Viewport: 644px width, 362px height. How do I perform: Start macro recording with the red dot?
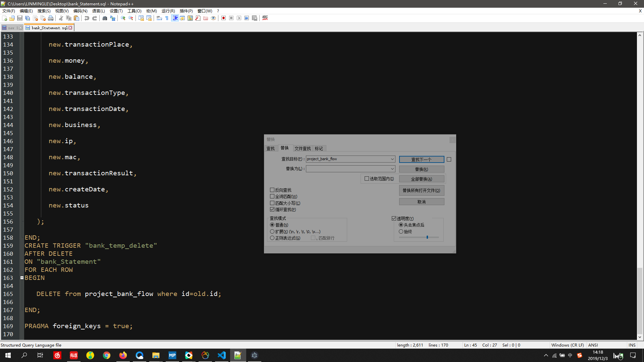tap(223, 18)
